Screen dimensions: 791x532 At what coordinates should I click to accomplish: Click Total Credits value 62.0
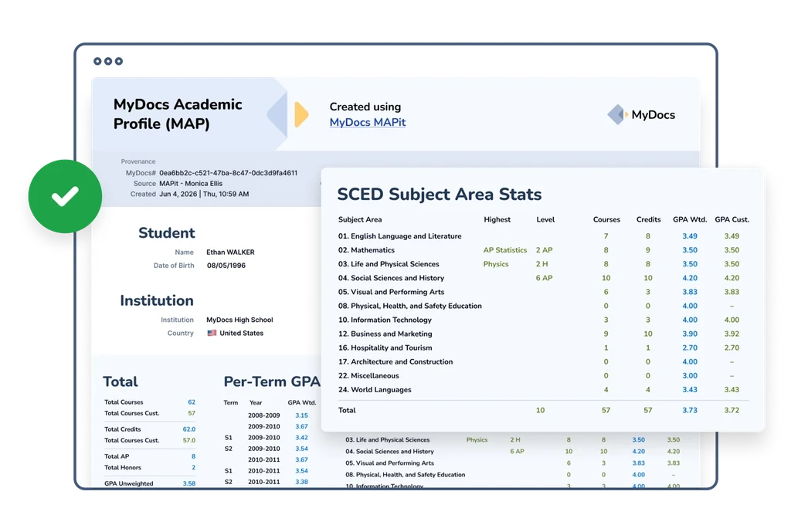188,429
